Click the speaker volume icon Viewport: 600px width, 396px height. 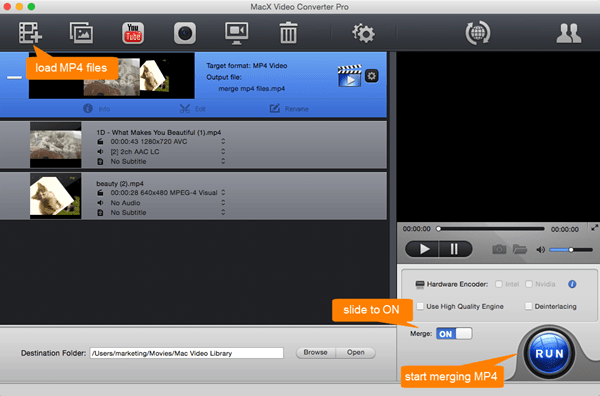(540, 250)
